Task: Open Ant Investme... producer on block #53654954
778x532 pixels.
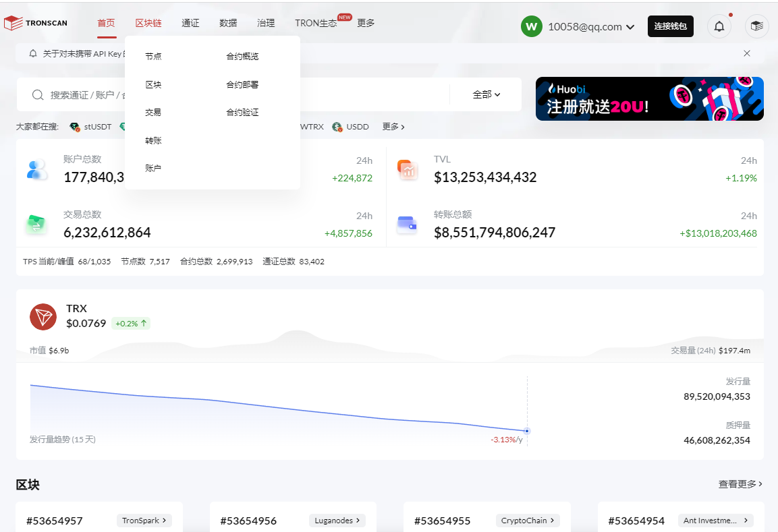Action: point(716,521)
